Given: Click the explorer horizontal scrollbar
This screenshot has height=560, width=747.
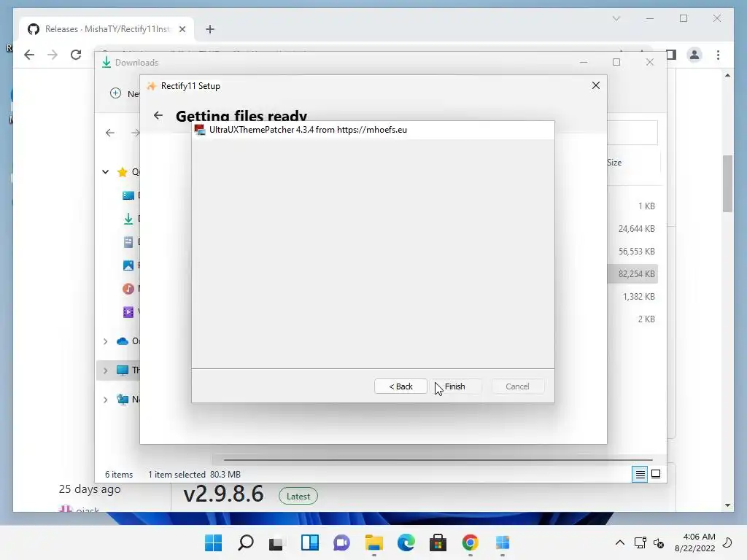Looking at the screenshot, I should pos(438,460).
